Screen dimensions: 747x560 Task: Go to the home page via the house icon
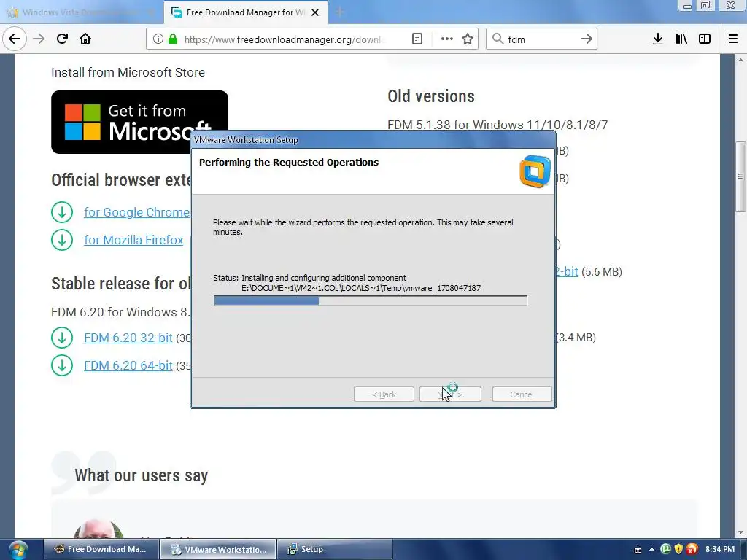[85, 39]
